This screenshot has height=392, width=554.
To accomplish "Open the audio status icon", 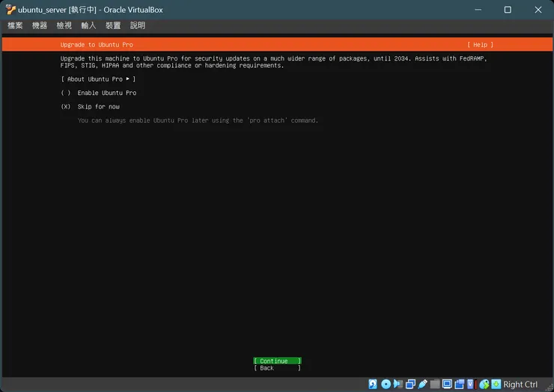I will point(398,385).
